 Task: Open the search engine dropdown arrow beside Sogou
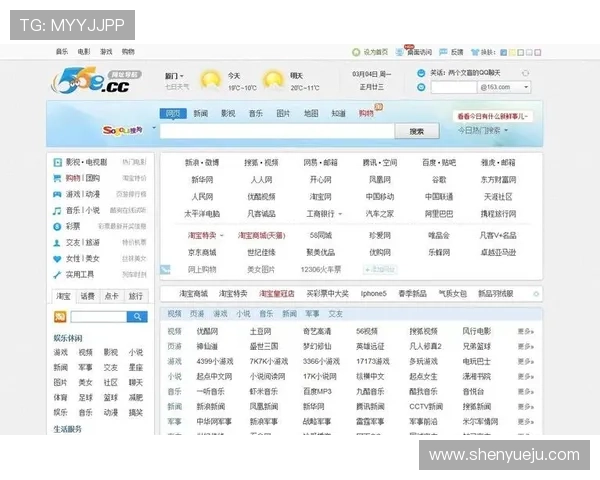154,128
